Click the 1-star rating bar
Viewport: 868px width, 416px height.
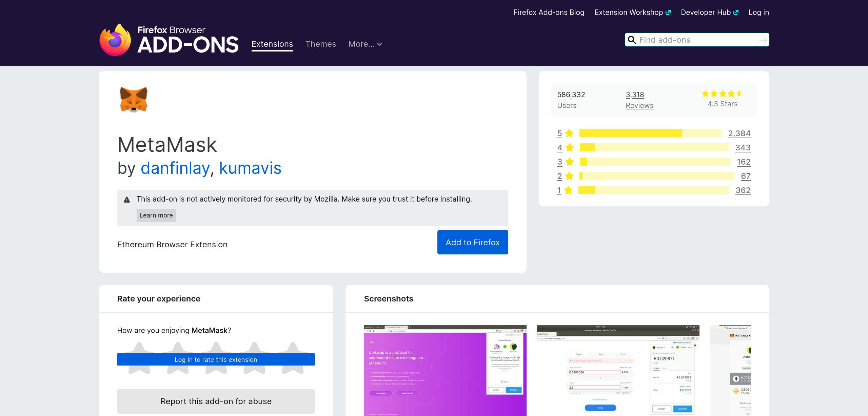[x=654, y=190]
